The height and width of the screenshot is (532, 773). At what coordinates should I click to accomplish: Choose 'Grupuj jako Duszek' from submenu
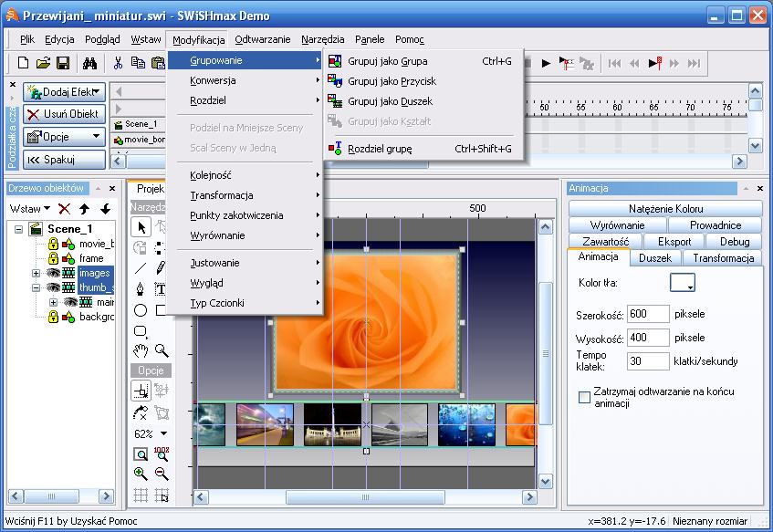pyautogui.click(x=390, y=101)
